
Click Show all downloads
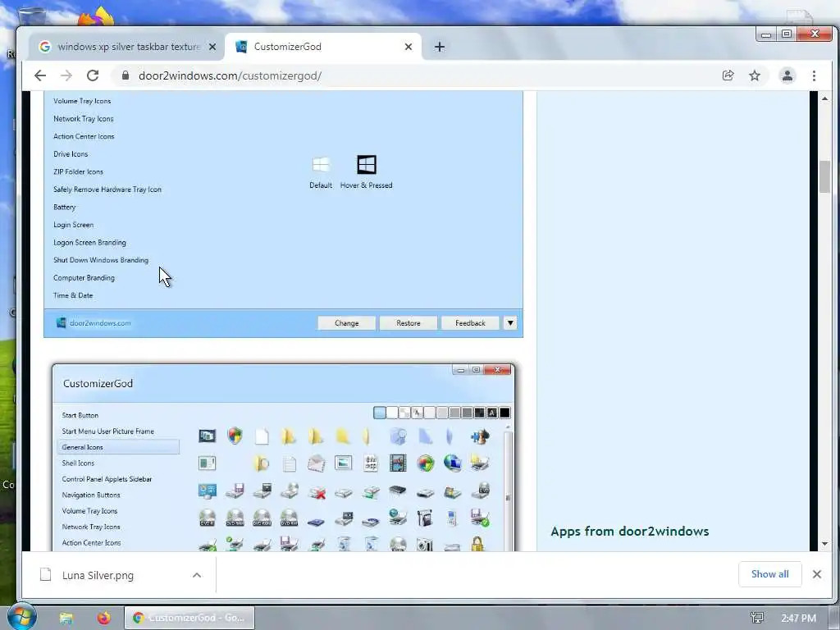769,574
